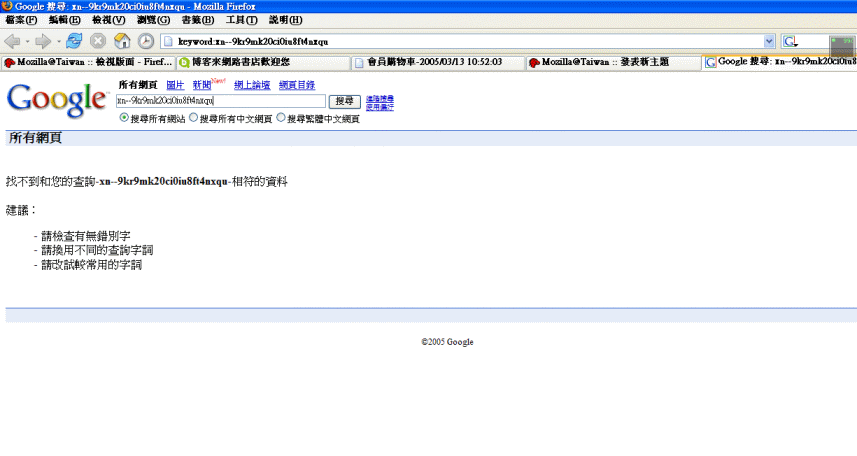Click the Google logo on the page
Viewport: 857px width, 456px height.
57,101
